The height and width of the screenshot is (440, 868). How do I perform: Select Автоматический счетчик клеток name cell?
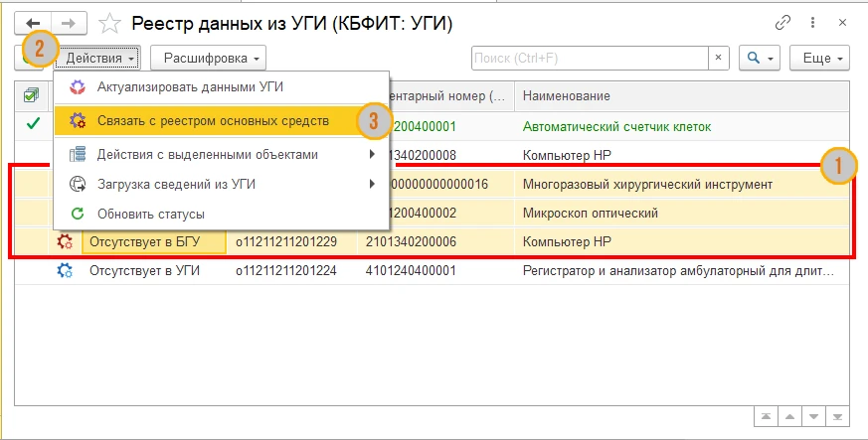681,126
